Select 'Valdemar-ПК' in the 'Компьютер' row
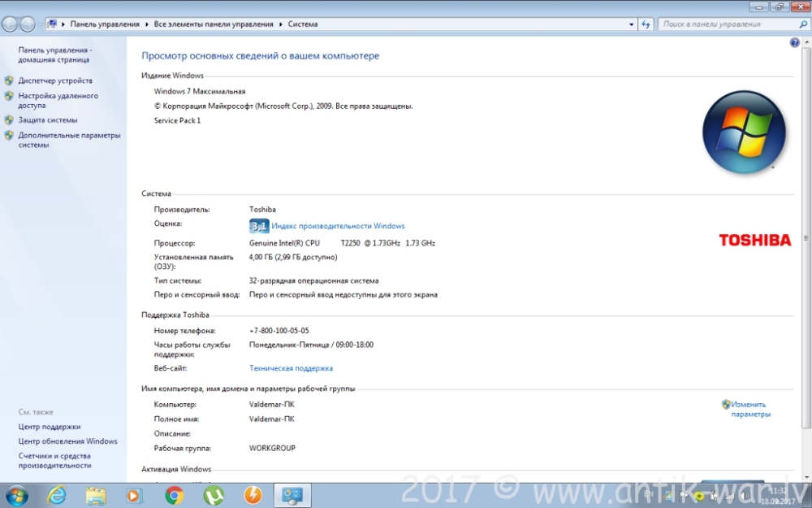 pyautogui.click(x=271, y=404)
